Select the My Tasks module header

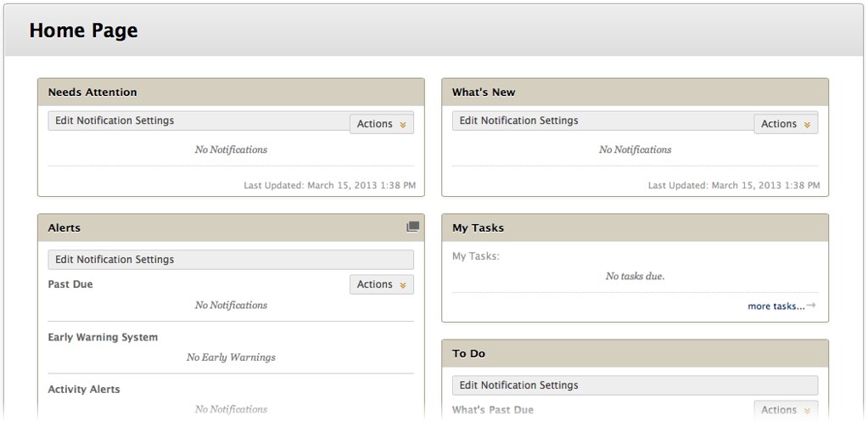(x=635, y=227)
